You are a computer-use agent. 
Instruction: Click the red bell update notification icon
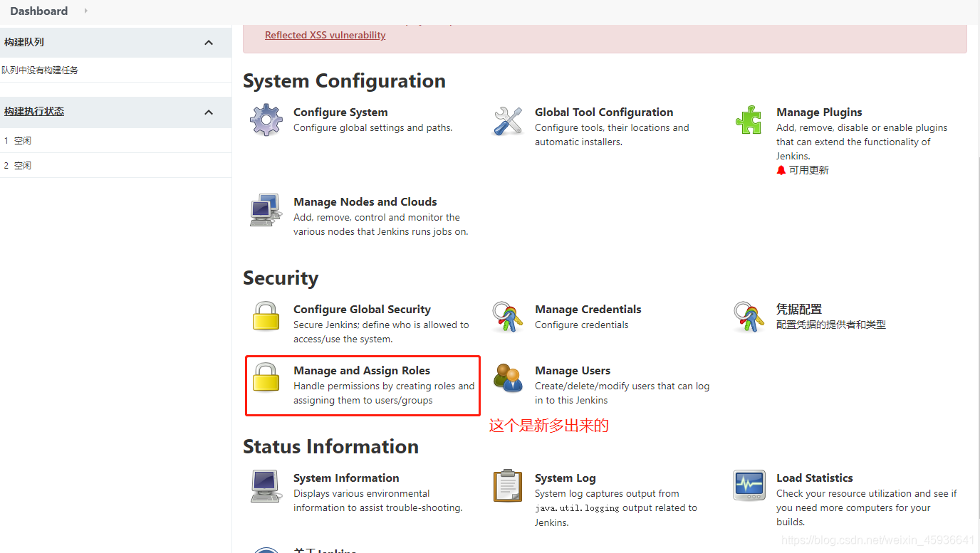point(781,170)
